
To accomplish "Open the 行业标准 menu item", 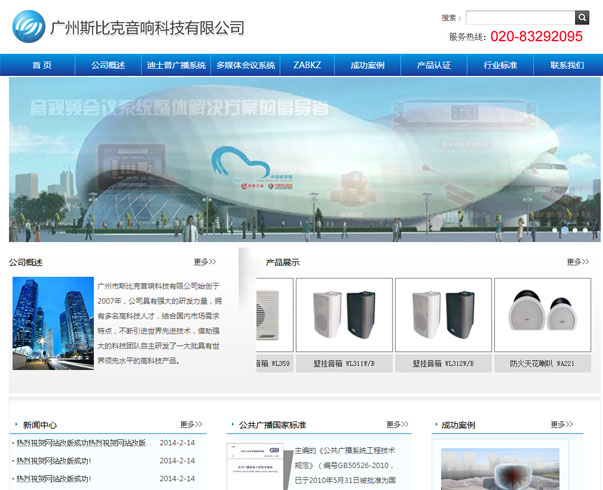I will pyautogui.click(x=500, y=65).
